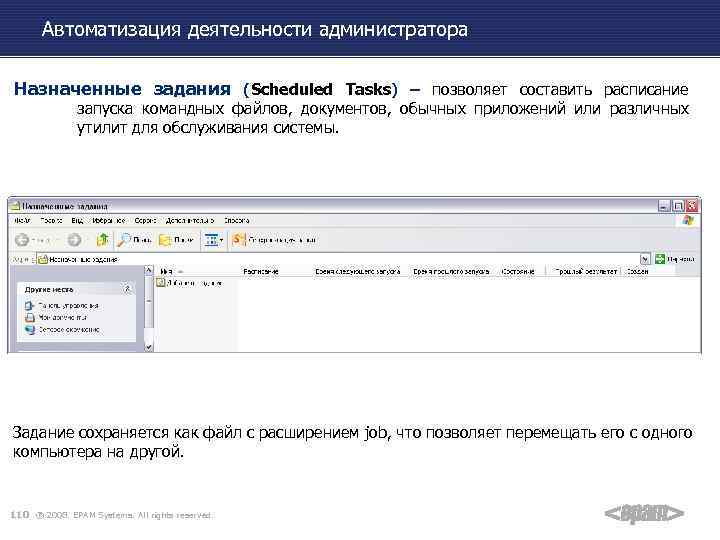Screen dimensions: 720x540
Task: Click the title bar folder icon
Action: [15, 206]
